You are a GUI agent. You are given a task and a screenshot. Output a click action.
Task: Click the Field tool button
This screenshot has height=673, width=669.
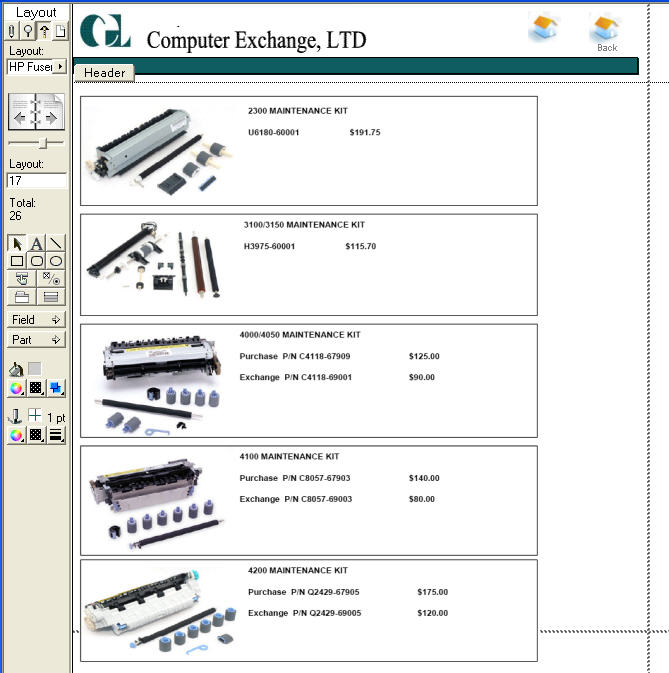tap(36, 320)
